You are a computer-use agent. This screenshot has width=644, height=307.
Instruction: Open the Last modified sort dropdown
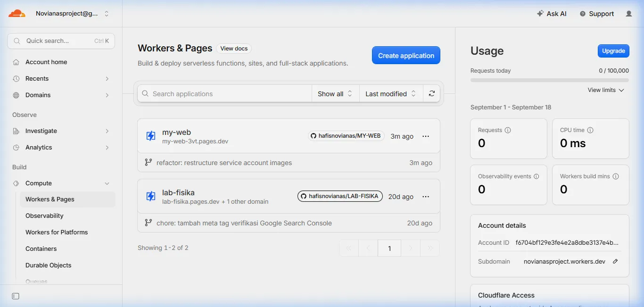coord(391,93)
